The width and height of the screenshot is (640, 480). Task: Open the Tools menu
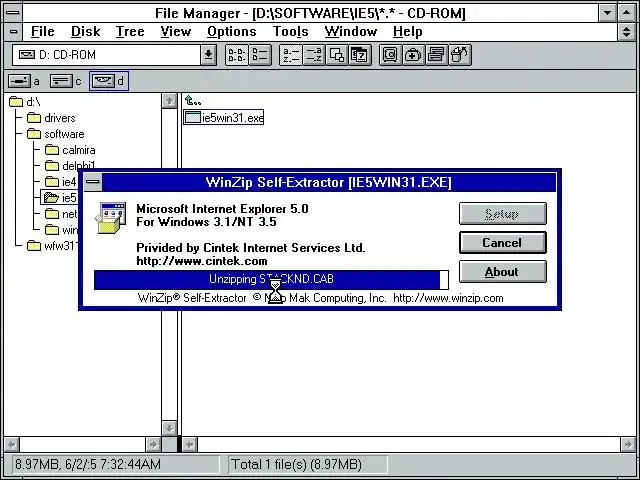tap(290, 32)
